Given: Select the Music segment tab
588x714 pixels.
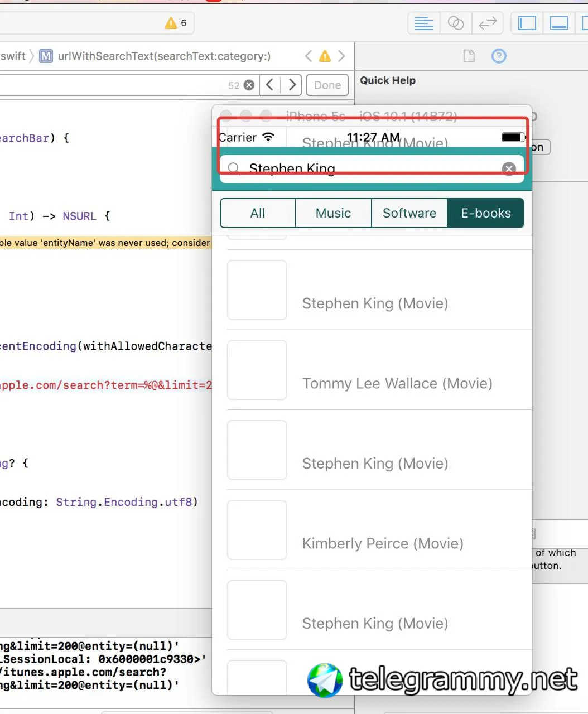Looking at the screenshot, I should click(x=333, y=213).
